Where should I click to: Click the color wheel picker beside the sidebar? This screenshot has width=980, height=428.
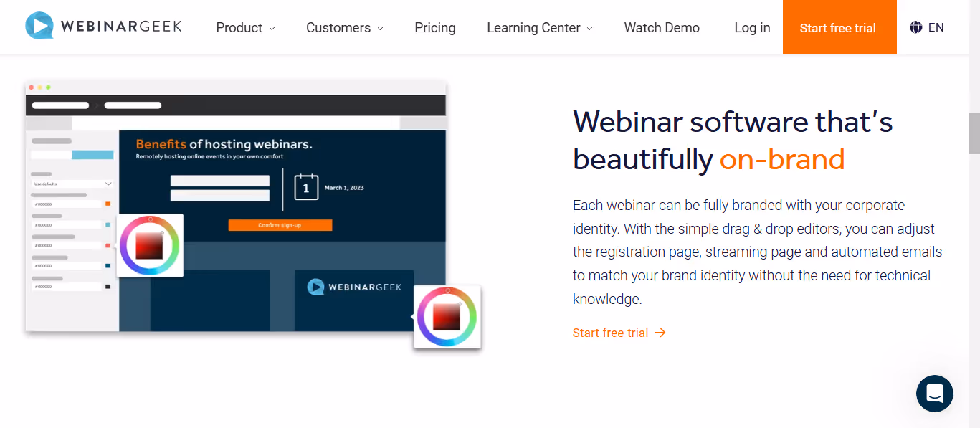(x=150, y=246)
